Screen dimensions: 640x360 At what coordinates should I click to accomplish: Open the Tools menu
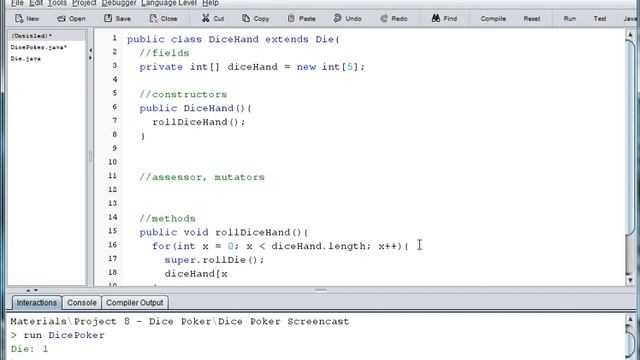coord(57,3)
